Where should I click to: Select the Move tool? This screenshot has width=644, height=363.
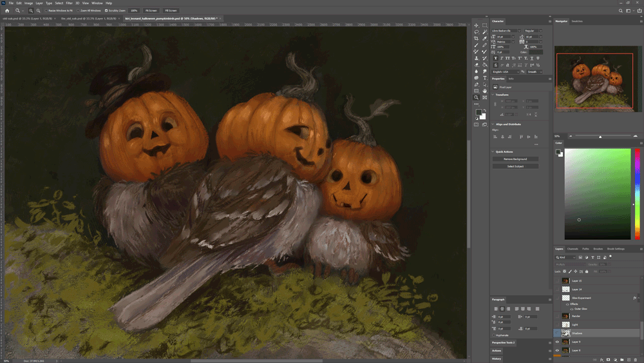pos(477,25)
